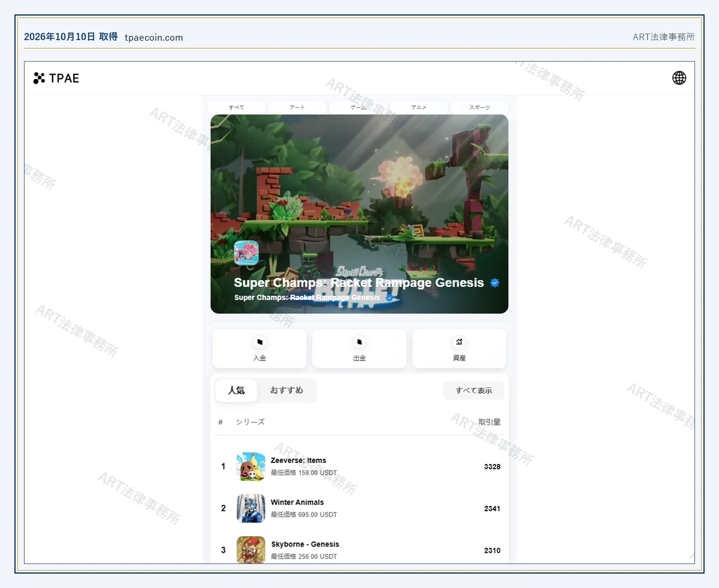Switch to the 人気 tab
The height and width of the screenshot is (588, 719).
[x=237, y=390]
